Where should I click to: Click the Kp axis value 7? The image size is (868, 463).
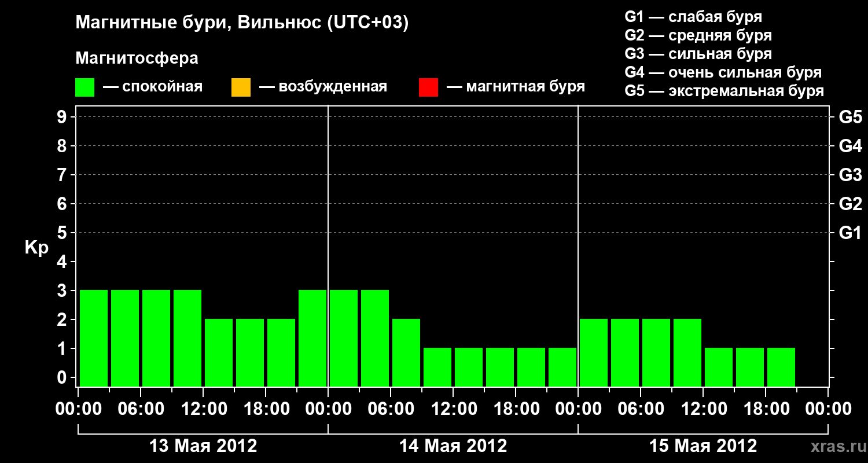(x=63, y=175)
